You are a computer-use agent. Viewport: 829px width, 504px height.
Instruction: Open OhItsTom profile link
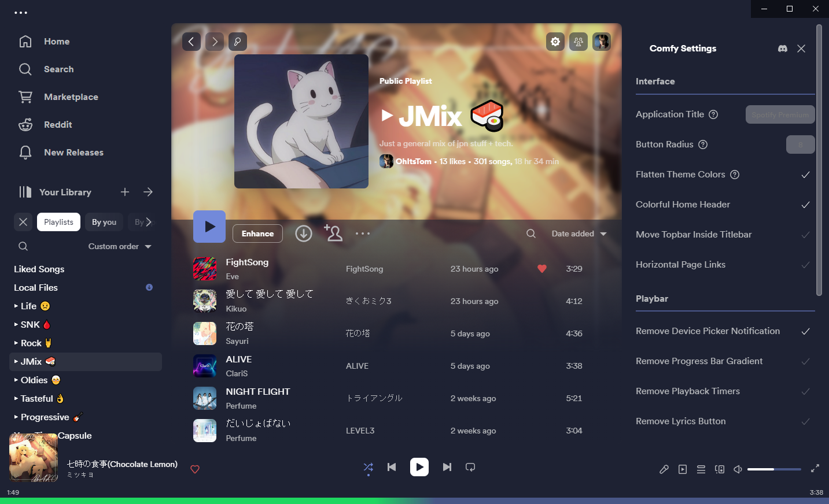pos(414,161)
